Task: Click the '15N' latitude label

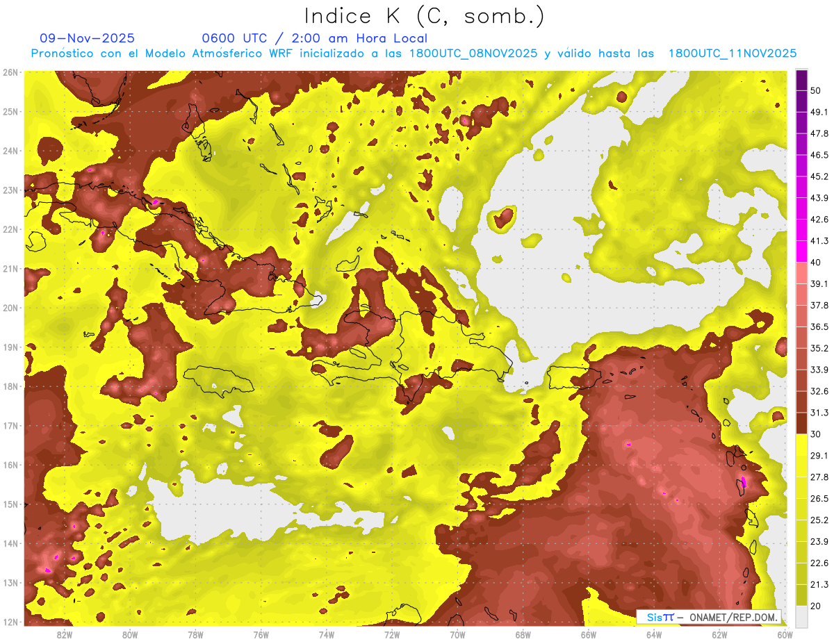Action: 10,504
